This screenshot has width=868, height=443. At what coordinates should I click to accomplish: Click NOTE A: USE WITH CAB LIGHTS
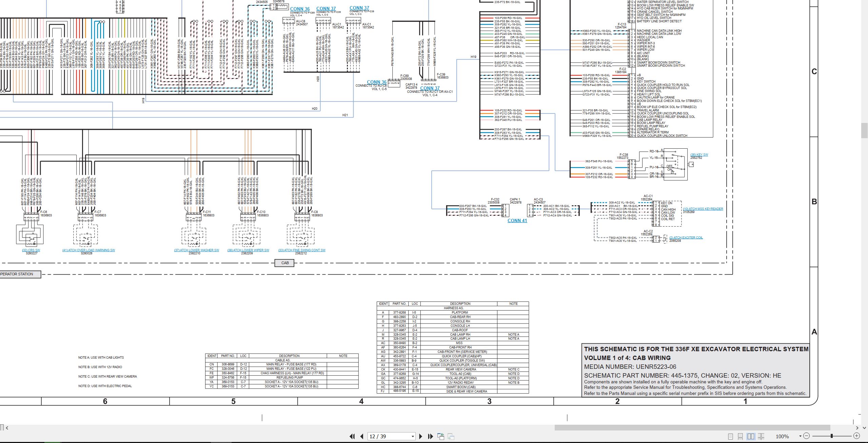101,358
